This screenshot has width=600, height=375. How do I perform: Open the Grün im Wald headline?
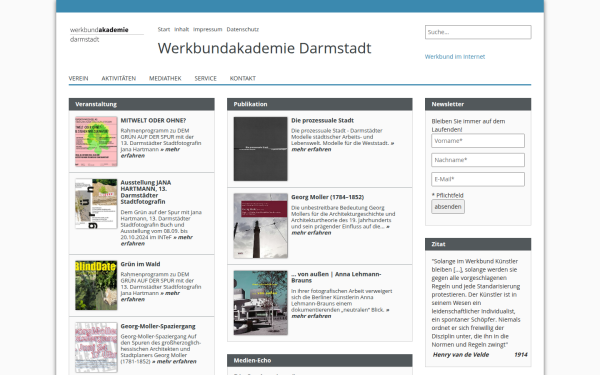[140, 264]
